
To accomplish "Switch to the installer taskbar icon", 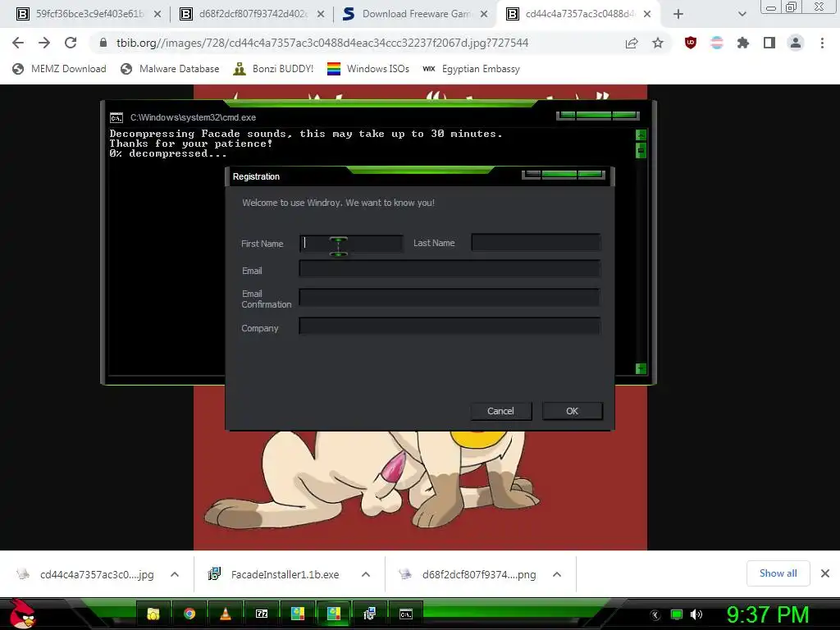I will coord(370,614).
